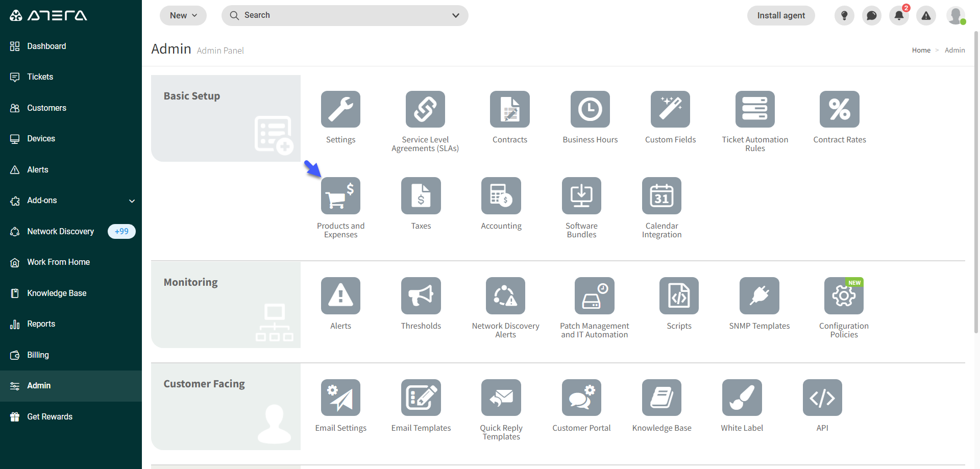Open Software Bundles icon
980x469 pixels.
coord(581,195)
